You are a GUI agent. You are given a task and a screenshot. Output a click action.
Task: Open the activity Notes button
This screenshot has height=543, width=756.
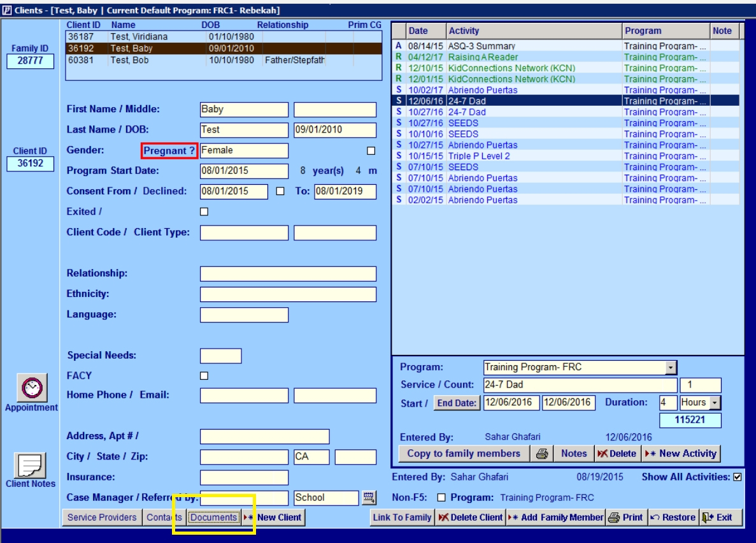pyautogui.click(x=574, y=454)
